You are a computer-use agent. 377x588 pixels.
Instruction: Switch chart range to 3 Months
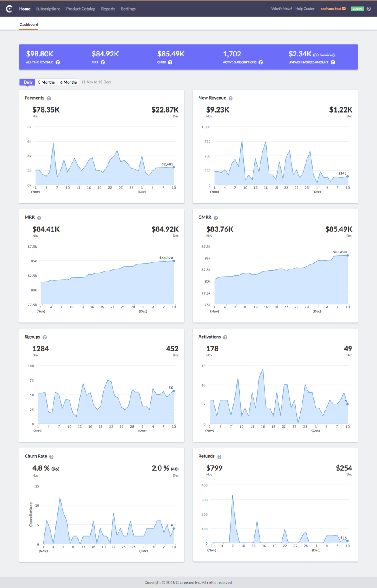click(x=46, y=82)
